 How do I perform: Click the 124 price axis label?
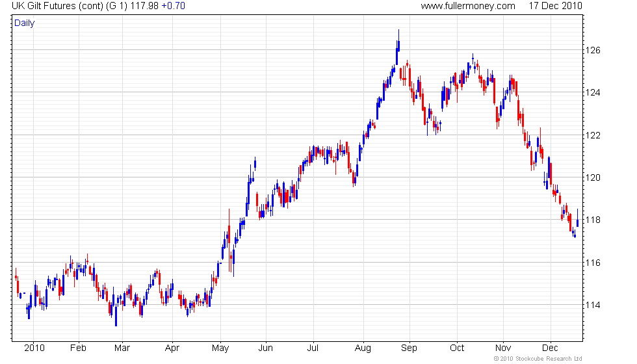coord(593,92)
